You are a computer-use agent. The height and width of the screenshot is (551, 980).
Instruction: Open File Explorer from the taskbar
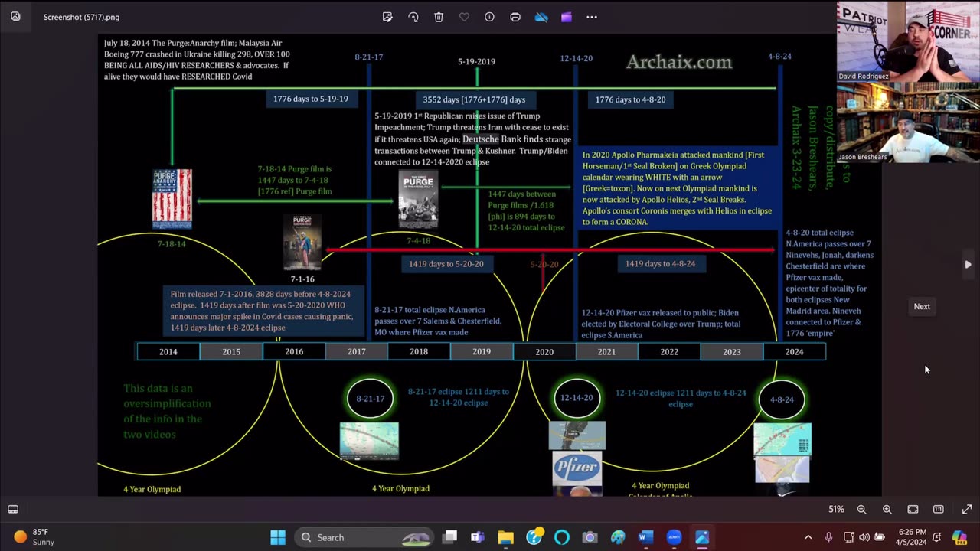tap(505, 537)
